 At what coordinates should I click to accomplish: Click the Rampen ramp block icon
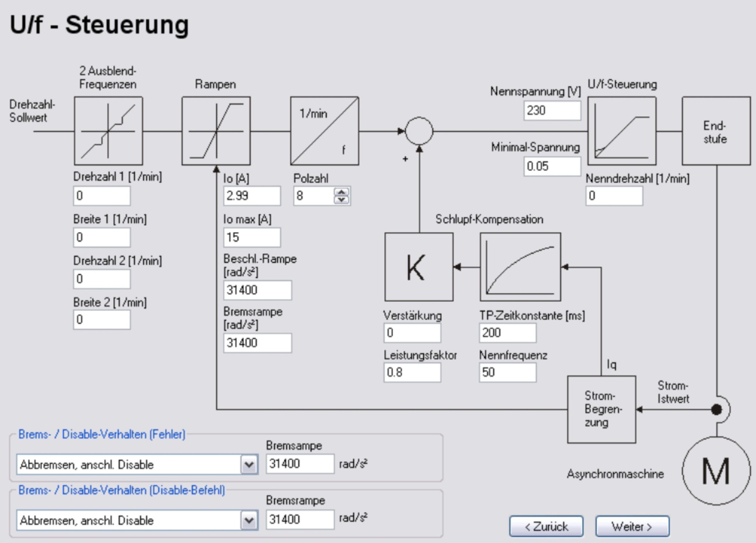click(216, 131)
